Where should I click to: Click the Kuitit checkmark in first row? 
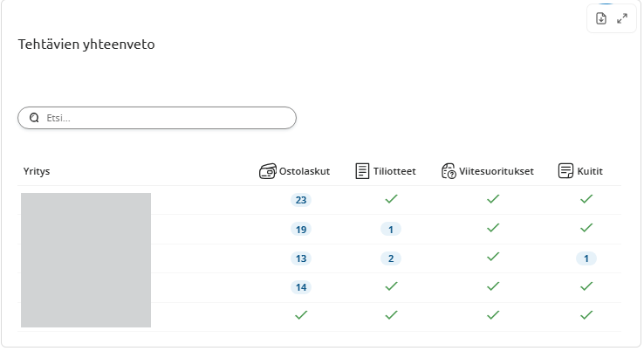pos(586,199)
